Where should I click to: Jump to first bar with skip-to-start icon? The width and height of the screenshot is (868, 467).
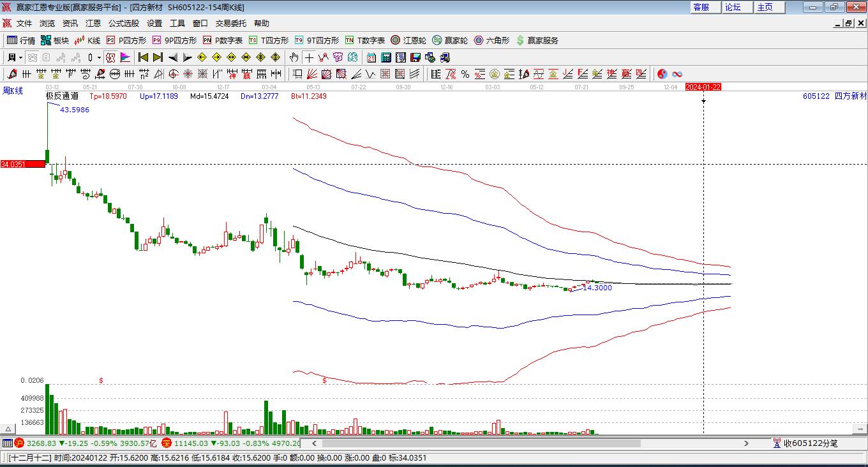143,57
